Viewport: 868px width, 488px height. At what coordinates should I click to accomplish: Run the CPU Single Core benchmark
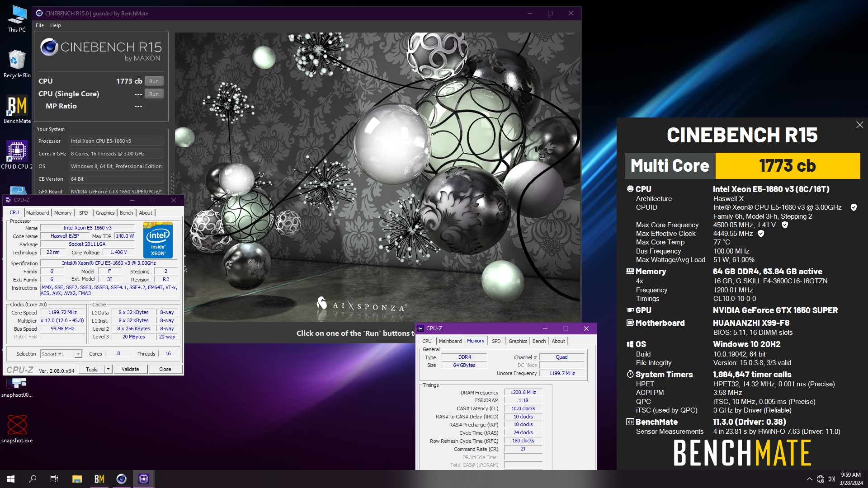pos(154,94)
